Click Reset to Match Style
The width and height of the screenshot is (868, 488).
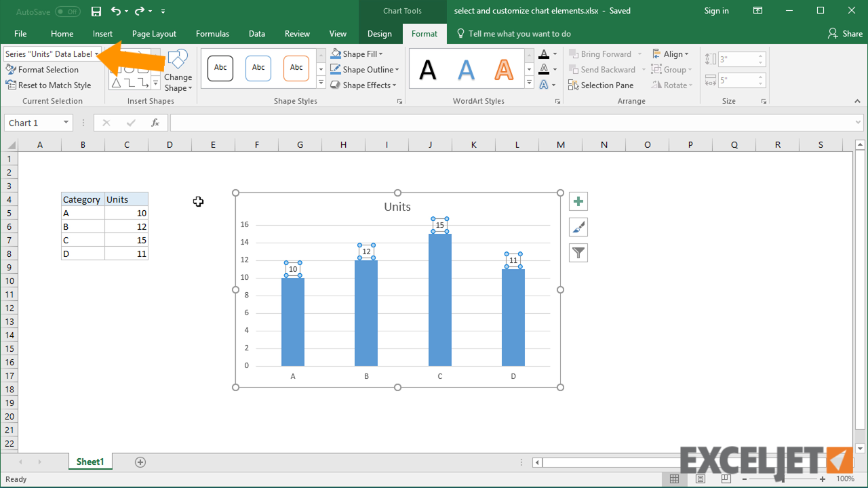click(48, 85)
